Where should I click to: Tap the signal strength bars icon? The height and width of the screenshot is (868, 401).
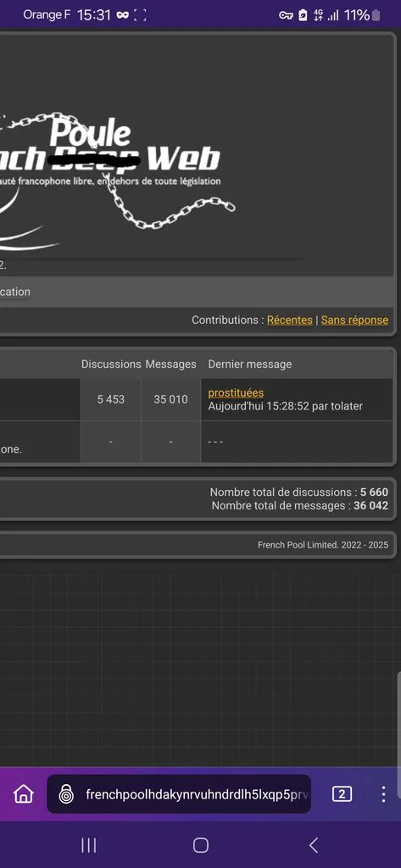point(333,15)
